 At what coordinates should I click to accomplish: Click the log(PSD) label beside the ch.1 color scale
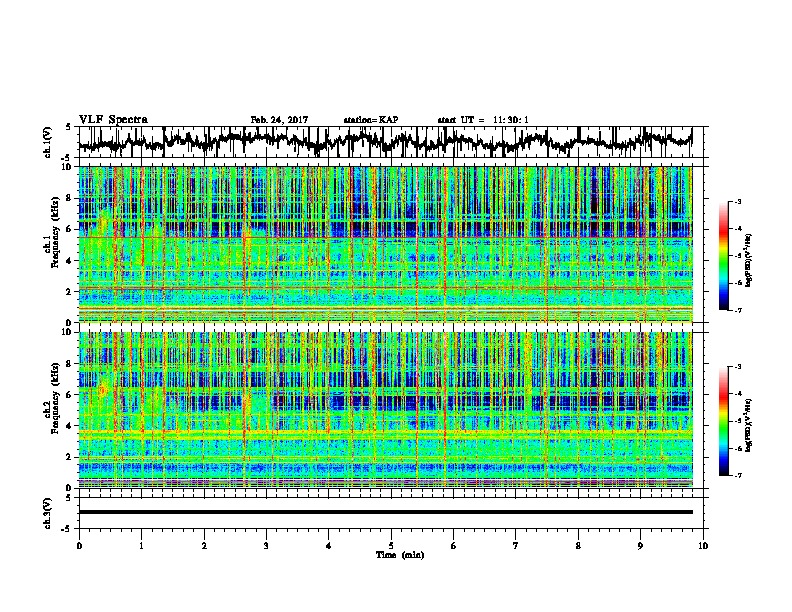pos(749,260)
